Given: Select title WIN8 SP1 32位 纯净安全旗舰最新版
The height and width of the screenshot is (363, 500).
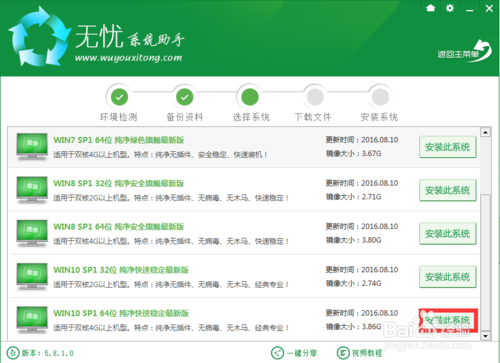Looking at the screenshot, I should [x=119, y=183].
